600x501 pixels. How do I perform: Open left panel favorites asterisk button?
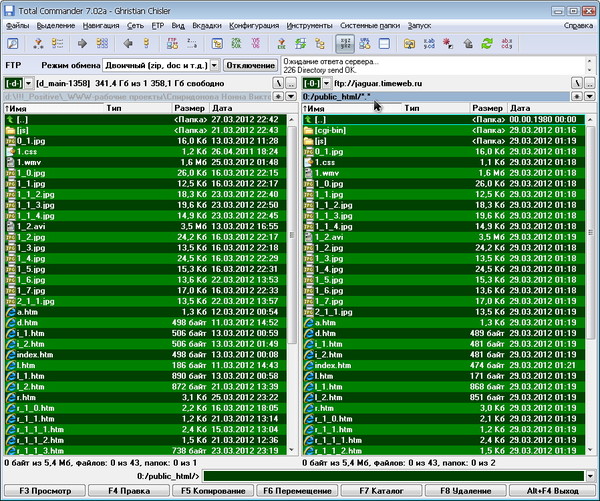point(279,96)
